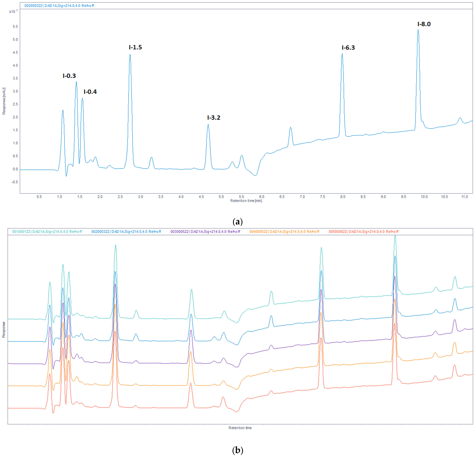Screen dimensions: 476x458
Task: Click the Retention time [min] axis title
Action: point(246,201)
